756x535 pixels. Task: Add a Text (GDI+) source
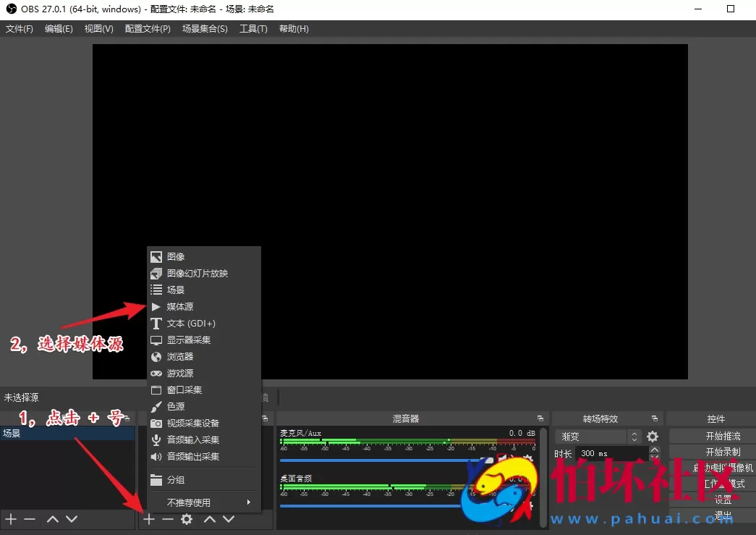coord(191,324)
